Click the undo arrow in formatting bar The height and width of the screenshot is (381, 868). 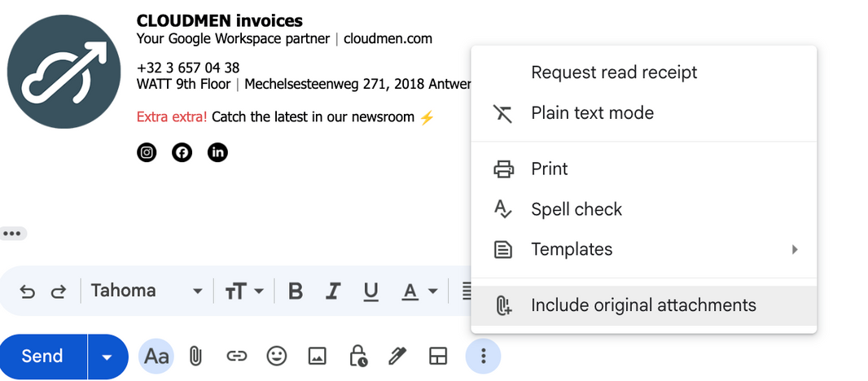tap(28, 291)
